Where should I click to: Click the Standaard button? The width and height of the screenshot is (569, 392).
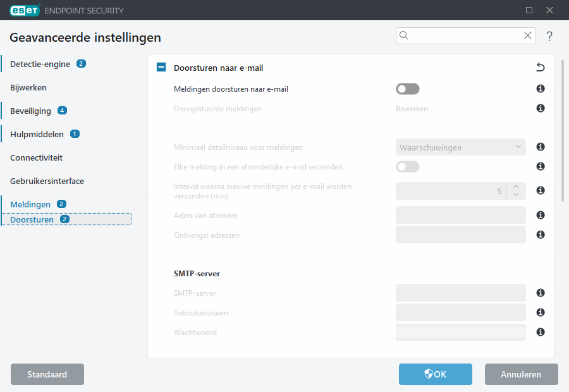[x=47, y=374]
